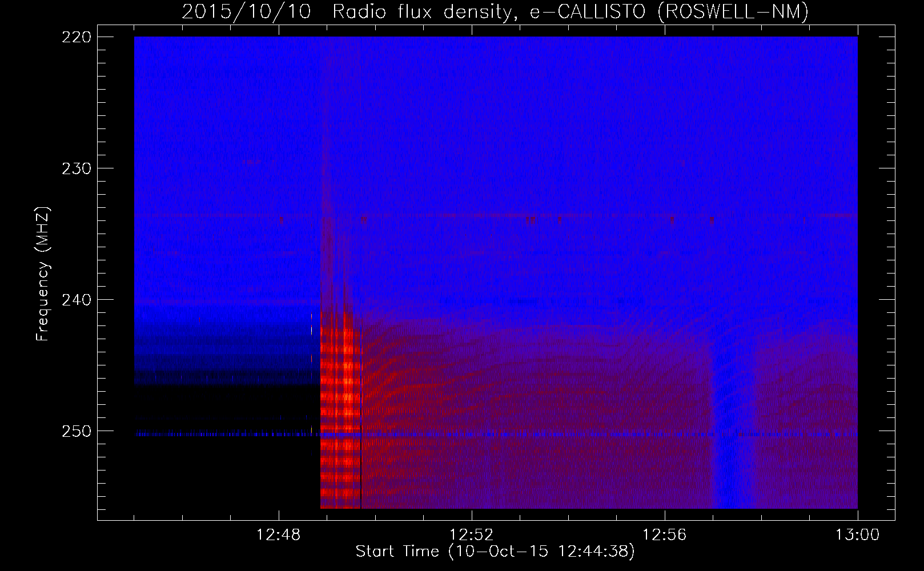
Task: Click the 240 frequency tick label
Action: 76,300
